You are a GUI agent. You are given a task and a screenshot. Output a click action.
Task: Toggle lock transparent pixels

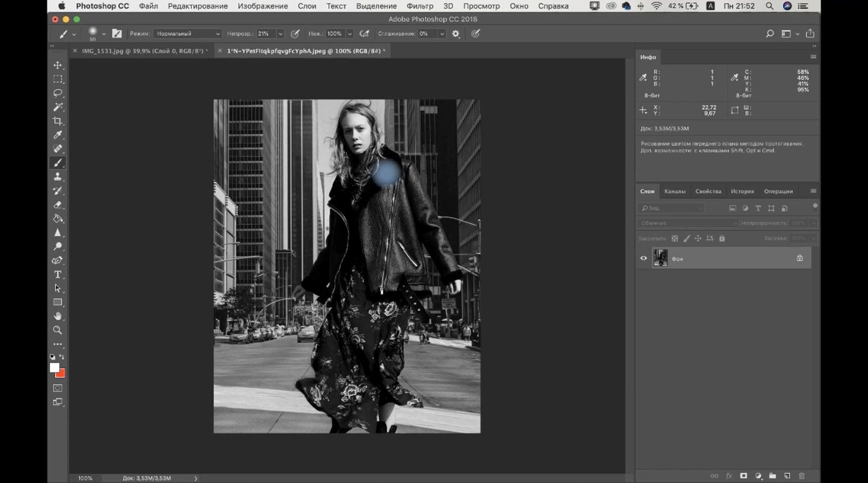[x=675, y=239]
